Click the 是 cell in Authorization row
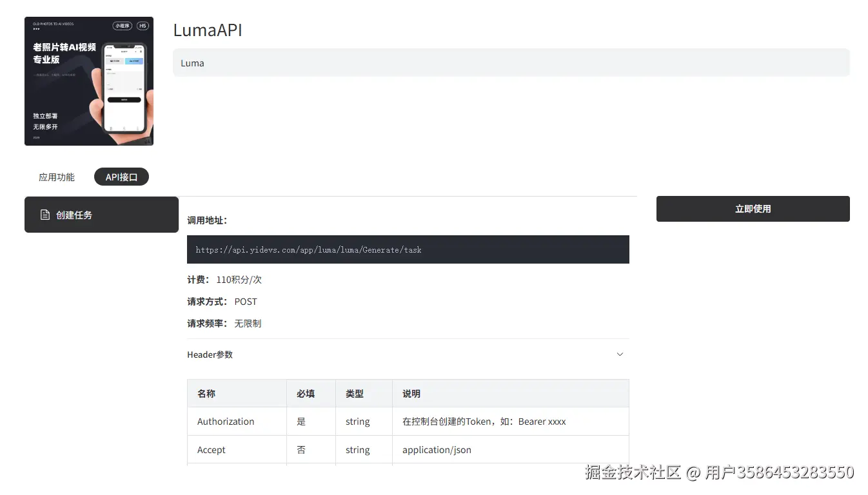Image resolution: width=868 pixels, height=495 pixels. tap(311, 422)
